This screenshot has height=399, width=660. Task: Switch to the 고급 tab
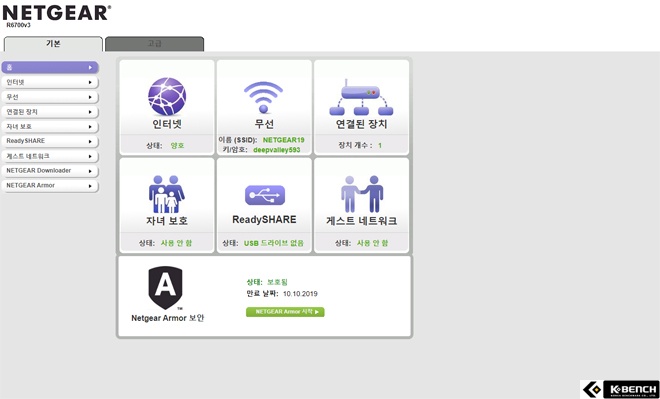(x=154, y=44)
